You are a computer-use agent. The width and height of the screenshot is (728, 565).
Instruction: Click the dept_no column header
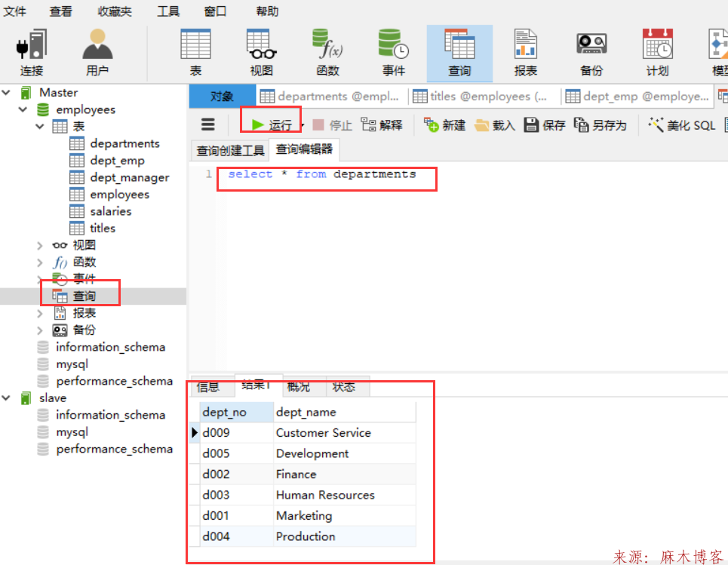point(237,413)
